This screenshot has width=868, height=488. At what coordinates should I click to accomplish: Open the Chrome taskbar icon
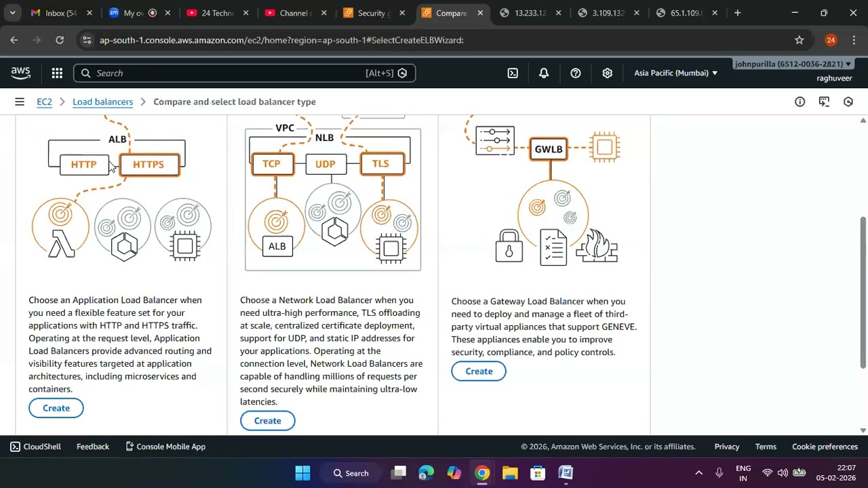click(482, 473)
